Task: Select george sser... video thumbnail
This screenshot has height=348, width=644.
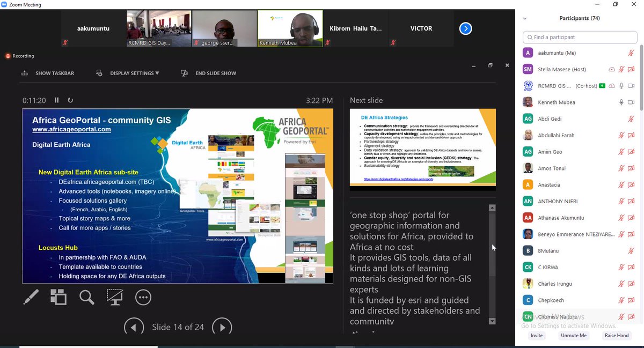Action: pos(224,28)
